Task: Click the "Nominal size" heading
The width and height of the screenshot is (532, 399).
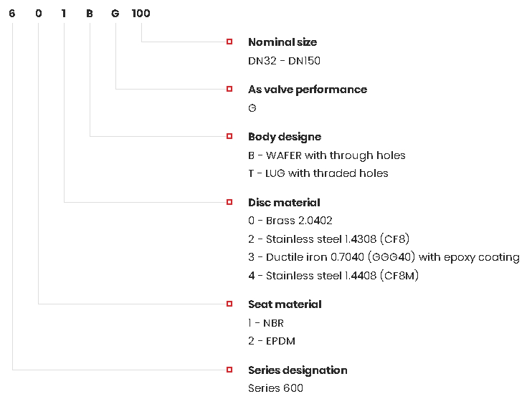Action: pyautogui.click(x=282, y=42)
